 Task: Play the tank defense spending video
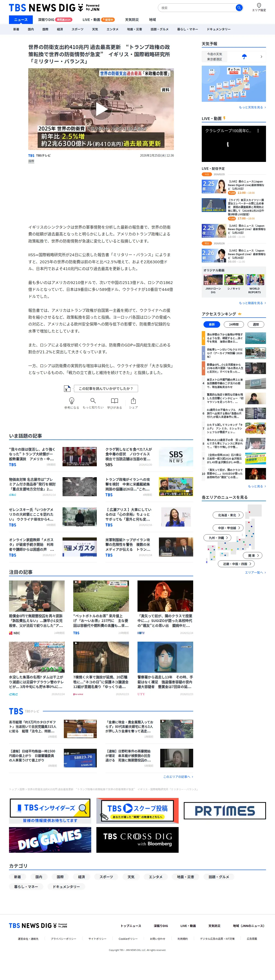[101, 109]
